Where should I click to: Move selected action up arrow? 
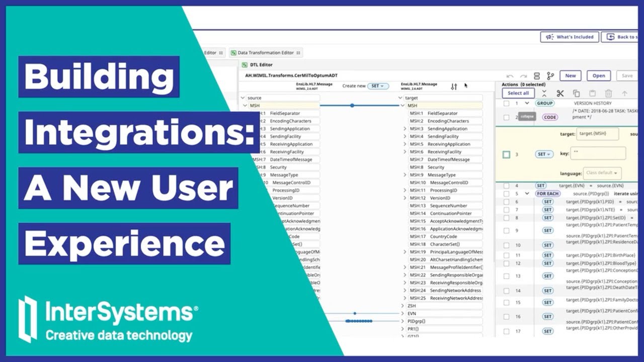(x=624, y=94)
